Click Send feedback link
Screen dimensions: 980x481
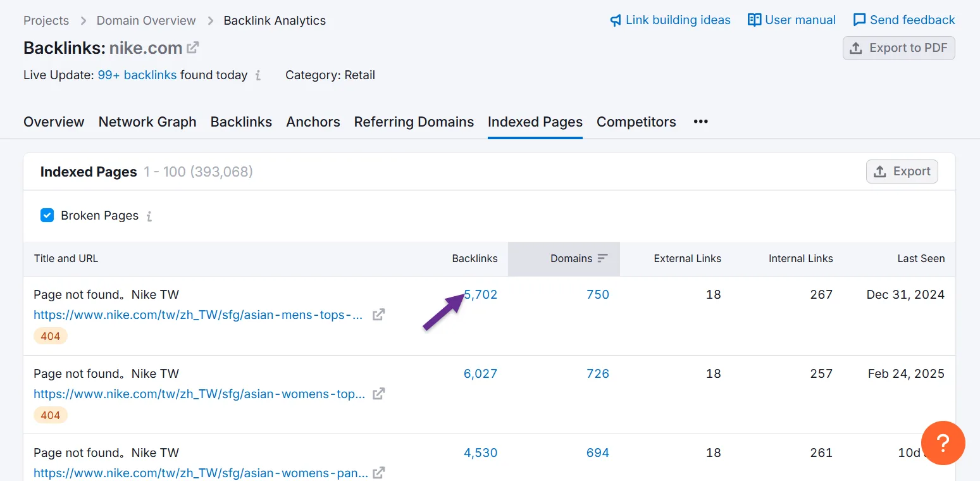[904, 20]
